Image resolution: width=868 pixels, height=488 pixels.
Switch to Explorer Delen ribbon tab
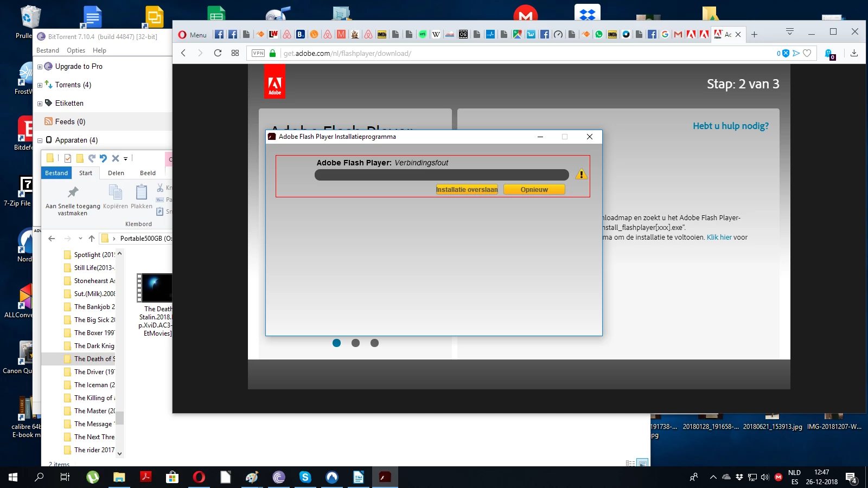pyautogui.click(x=116, y=173)
